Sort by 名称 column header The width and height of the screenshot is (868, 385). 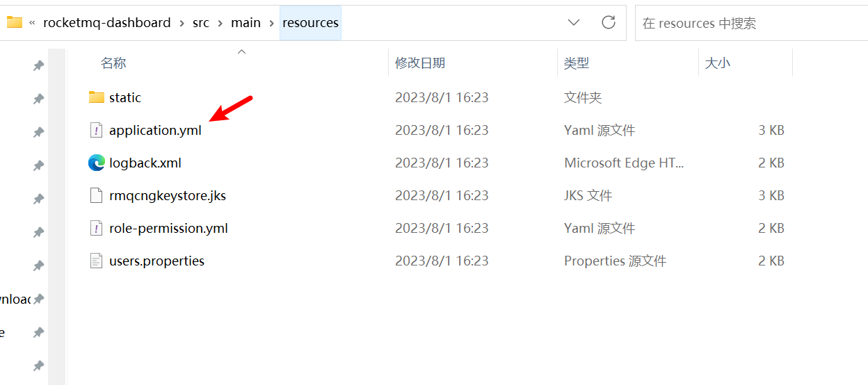pos(113,63)
